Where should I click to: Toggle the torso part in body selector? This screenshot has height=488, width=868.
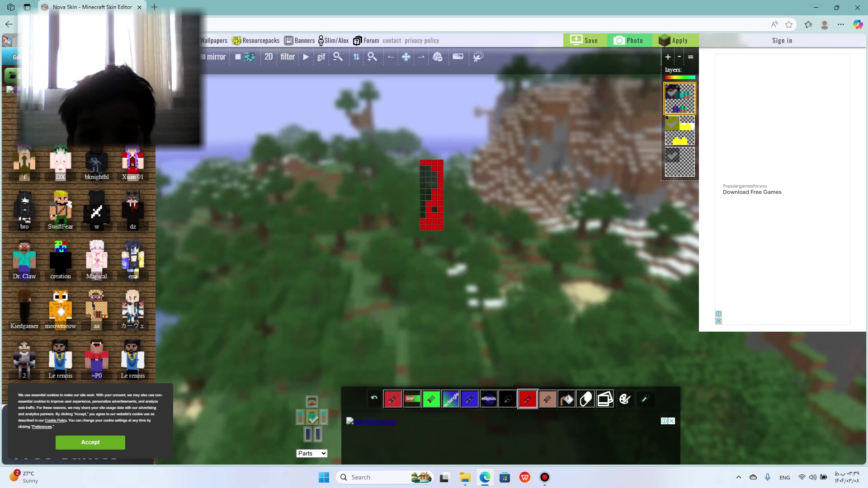312,418
